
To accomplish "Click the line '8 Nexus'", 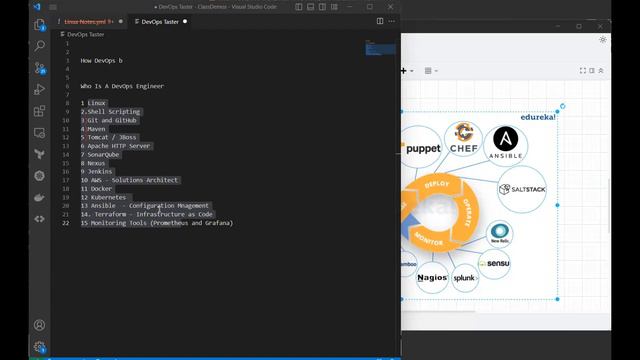I will [x=93, y=163].
